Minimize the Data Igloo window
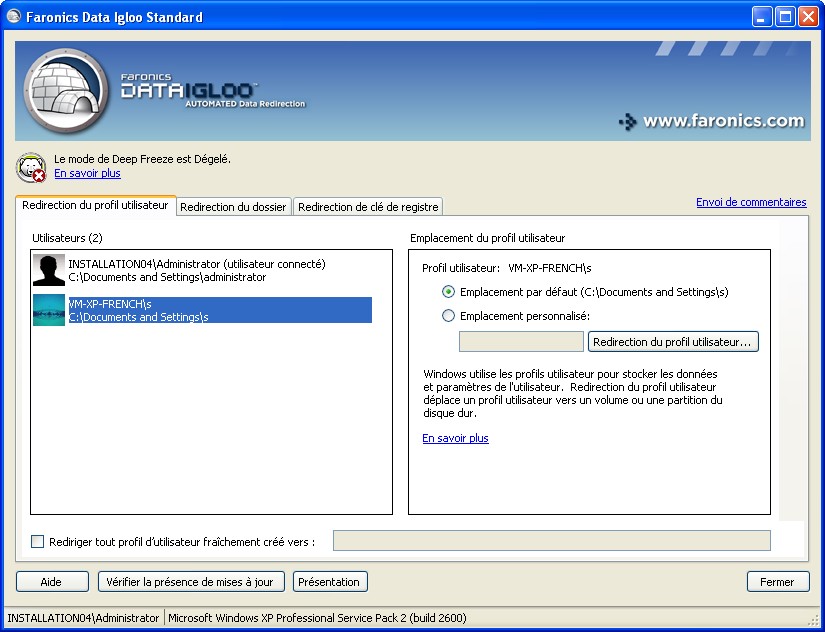The width and height of the screenshot is (825, 632). click(x=761, y=17)
